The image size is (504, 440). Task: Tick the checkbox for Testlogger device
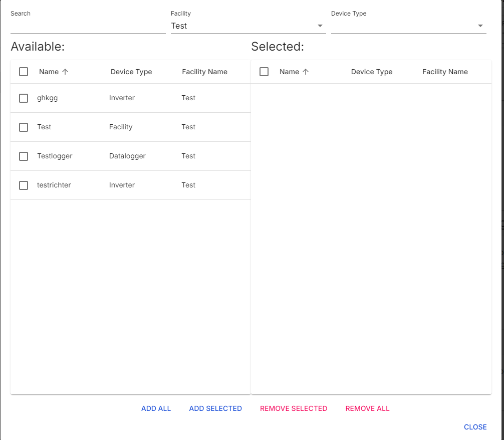[24, 156]
